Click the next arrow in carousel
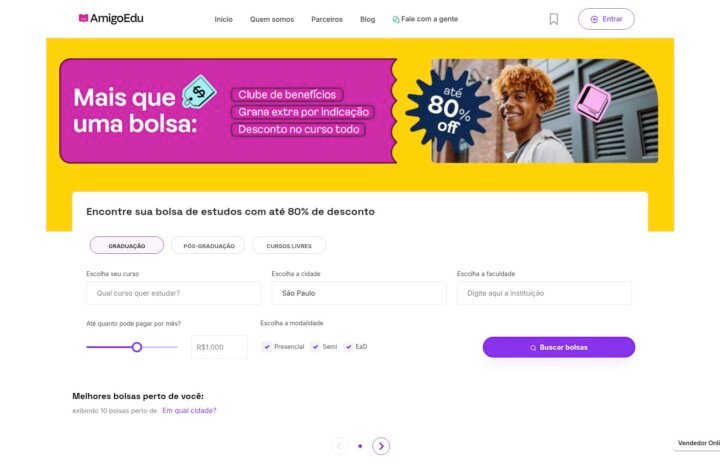This screenshot has height=471, width=720. pyautogui.click(x=381, y=446)
